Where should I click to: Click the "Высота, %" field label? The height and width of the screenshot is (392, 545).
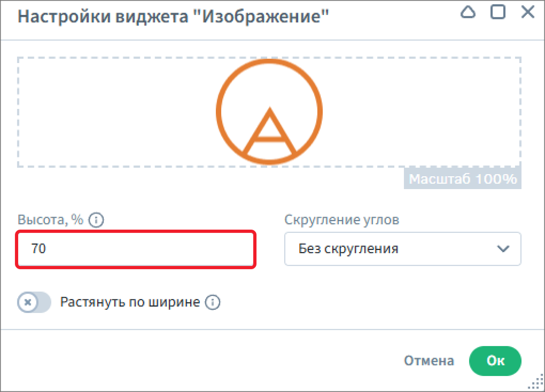click(50, 220)
